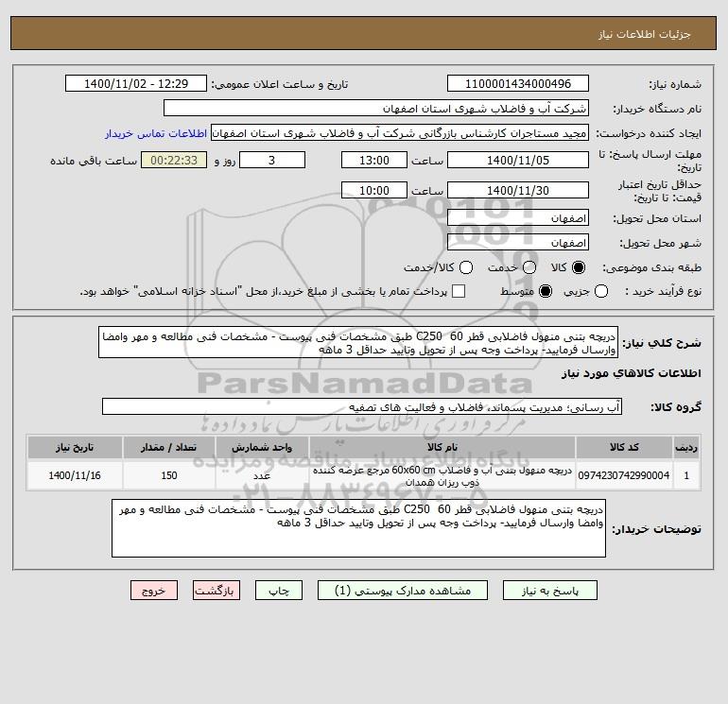The width and height of the screenshot is (728, 704).
Task: Click the price validity date 1400/11/30
Action: click(x=518, y=190)
